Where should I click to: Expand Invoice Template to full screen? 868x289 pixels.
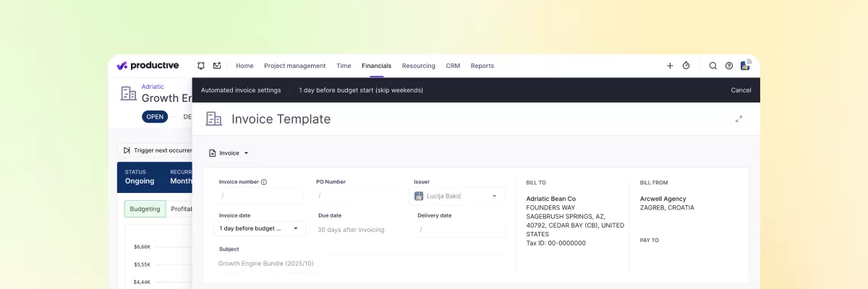[739, 119]
